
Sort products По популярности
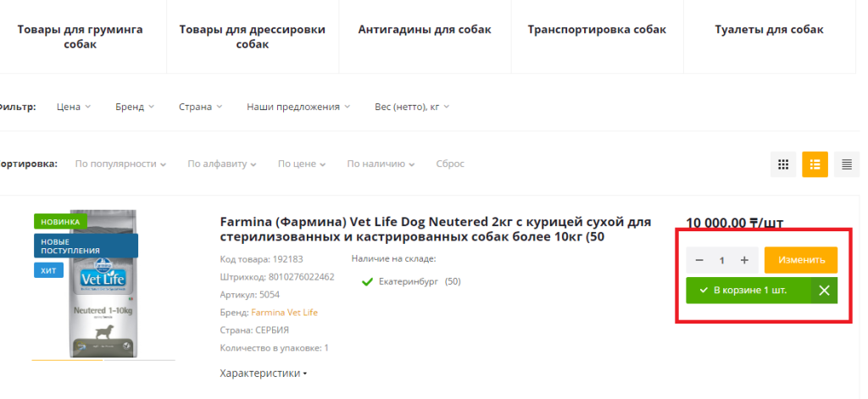pos(120,163)
